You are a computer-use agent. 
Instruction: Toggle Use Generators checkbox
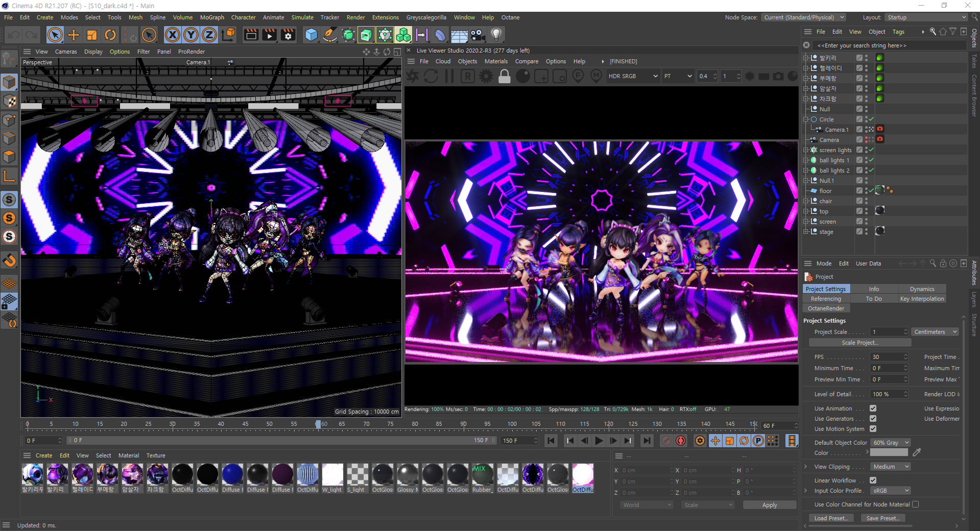(873, 419)
